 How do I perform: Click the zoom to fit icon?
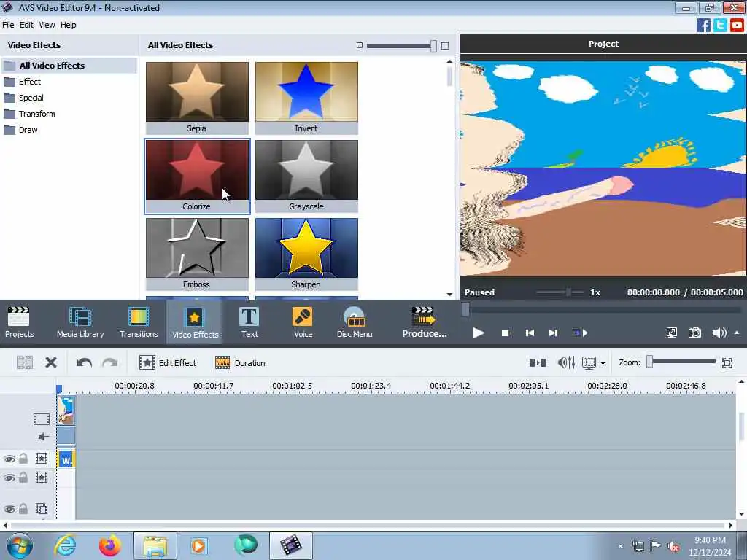[x=727, y=363]
